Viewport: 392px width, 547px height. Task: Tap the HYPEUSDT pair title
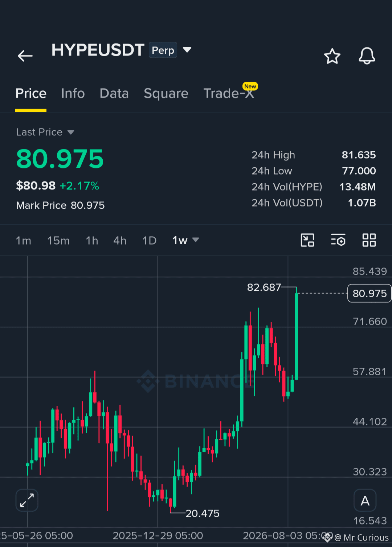tap(98, 50)
